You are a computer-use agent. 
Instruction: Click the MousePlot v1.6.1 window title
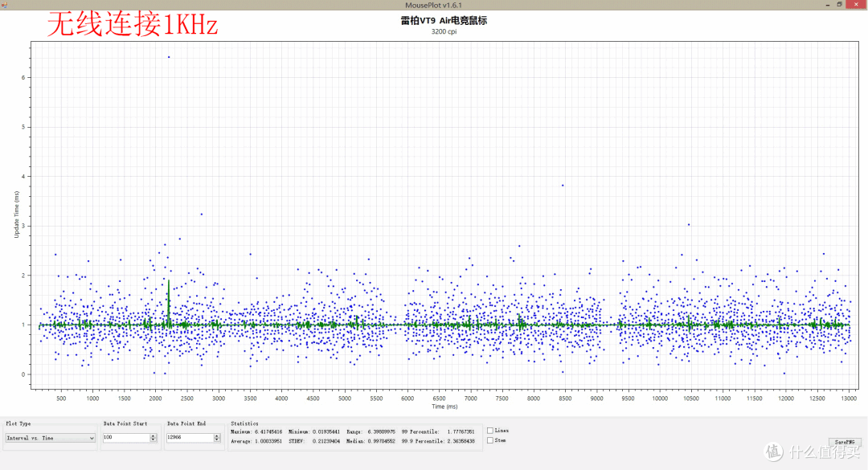coord(433,5)
